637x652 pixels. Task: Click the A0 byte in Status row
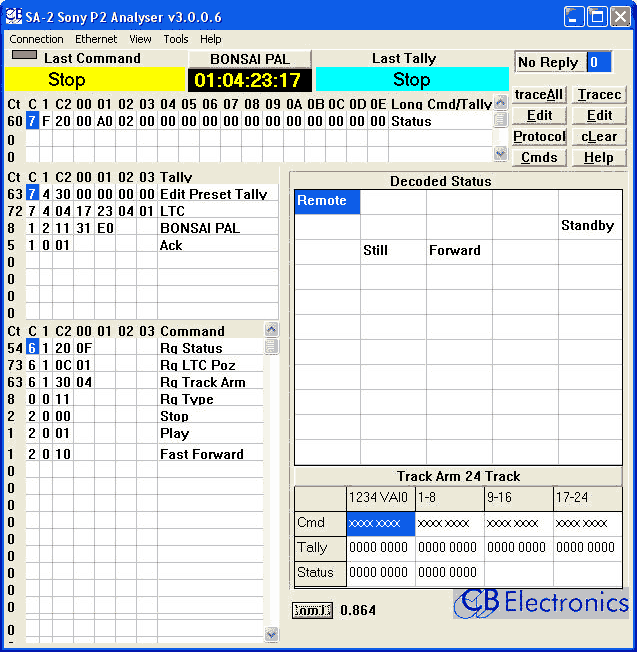[x=104, y=121]
